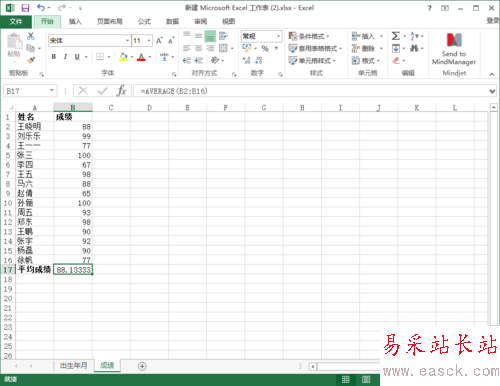Viewport: 500px width, 386px height.
Task: Center text horizontally
Action: click(198, 48)
